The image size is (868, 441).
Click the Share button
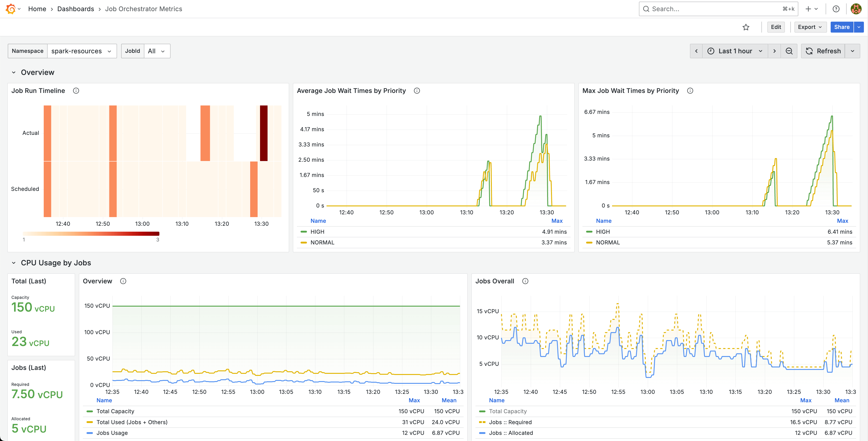tap(841, 27)
